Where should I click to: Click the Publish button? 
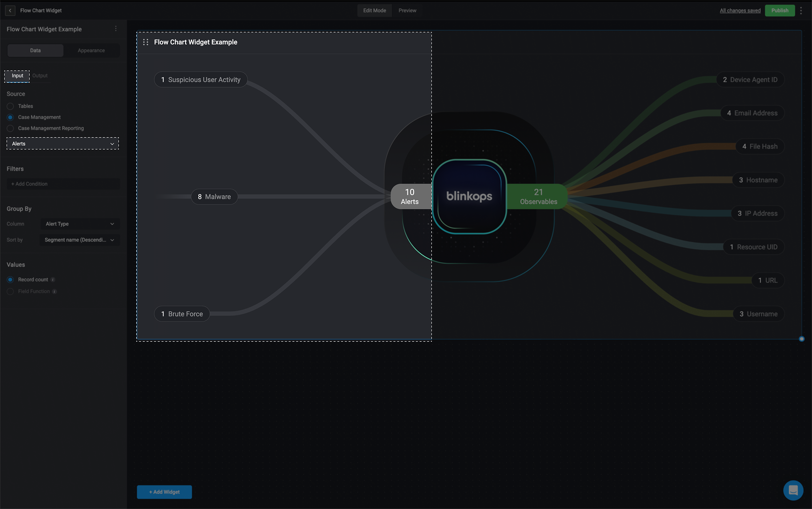tap(780, 10)
